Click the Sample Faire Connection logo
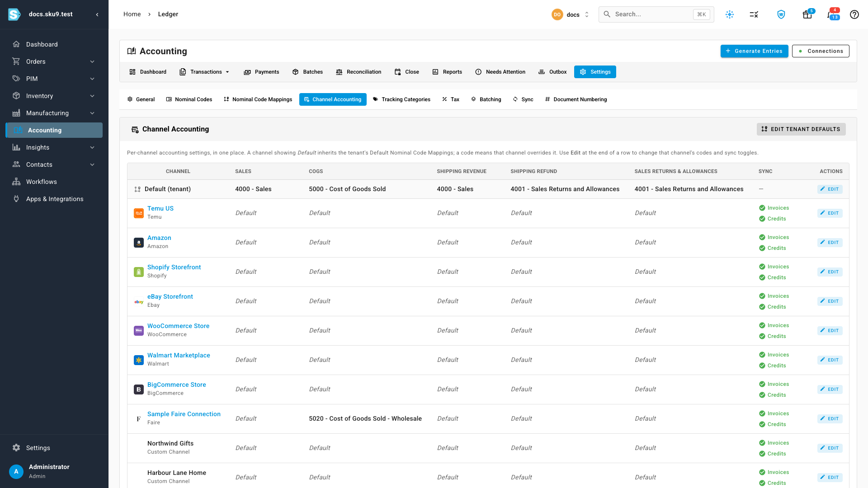Screen dimensions: 868x488 pyautogui.click(x=139, y=419)
